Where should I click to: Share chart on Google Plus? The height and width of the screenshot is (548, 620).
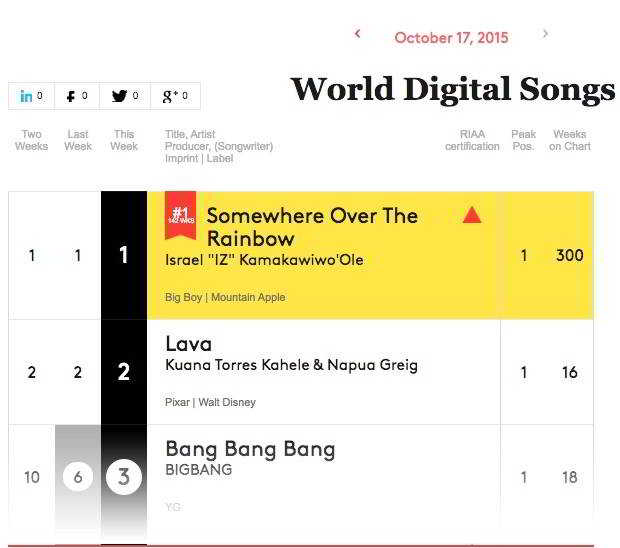click(x=175, y=96)
